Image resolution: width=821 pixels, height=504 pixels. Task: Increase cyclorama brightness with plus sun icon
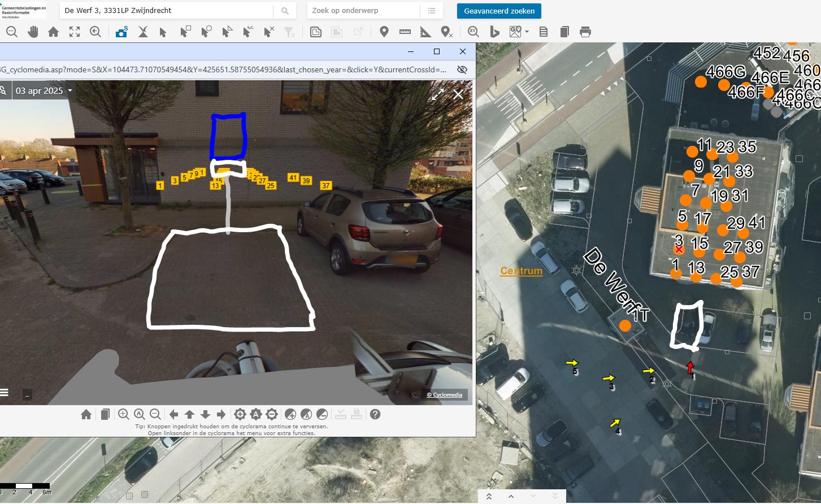(240, 414)
